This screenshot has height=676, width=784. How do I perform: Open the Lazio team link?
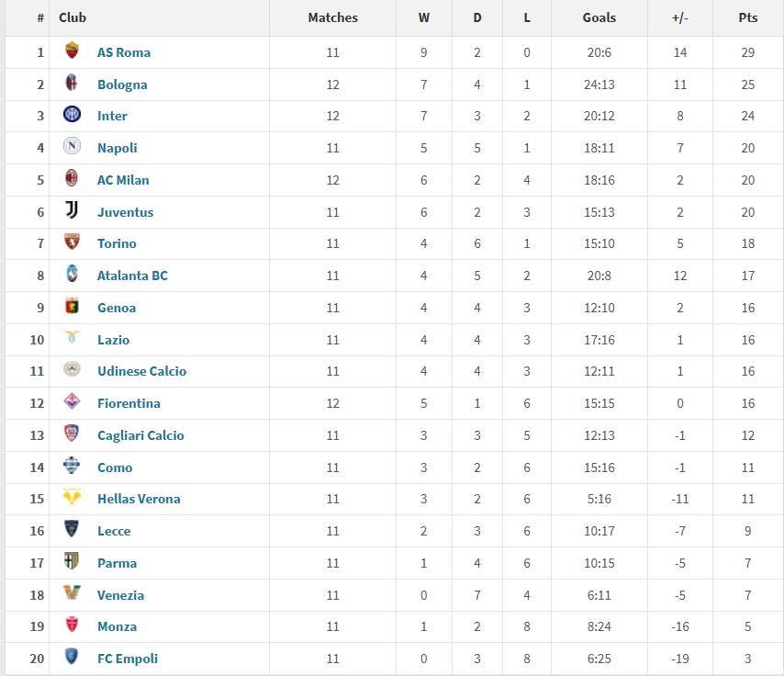click(113, 340)
